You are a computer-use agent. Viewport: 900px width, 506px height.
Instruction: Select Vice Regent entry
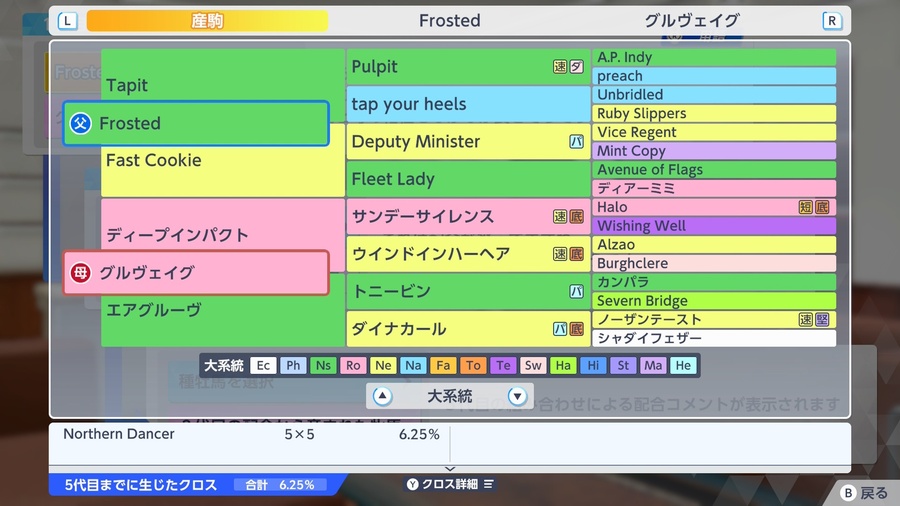point(714,132)
